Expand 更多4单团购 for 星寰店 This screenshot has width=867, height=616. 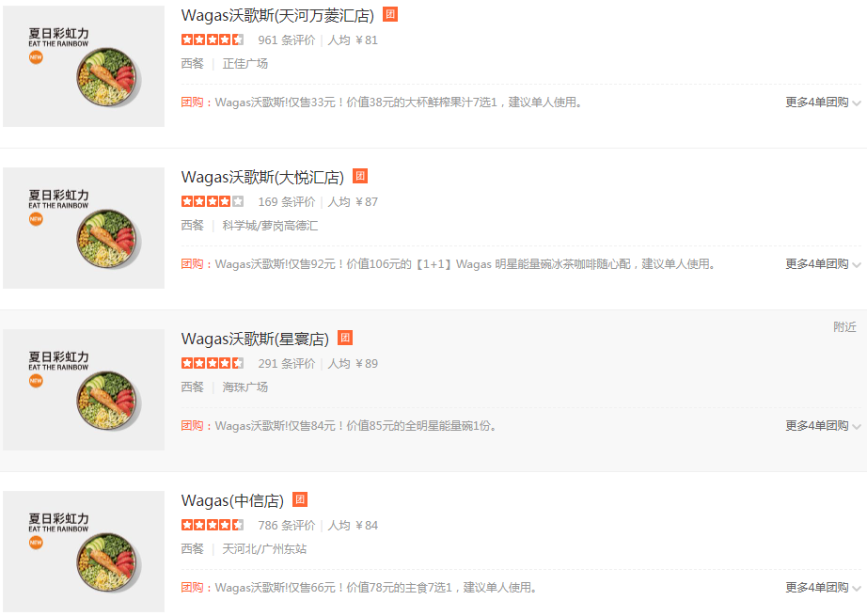pos(823,426)
